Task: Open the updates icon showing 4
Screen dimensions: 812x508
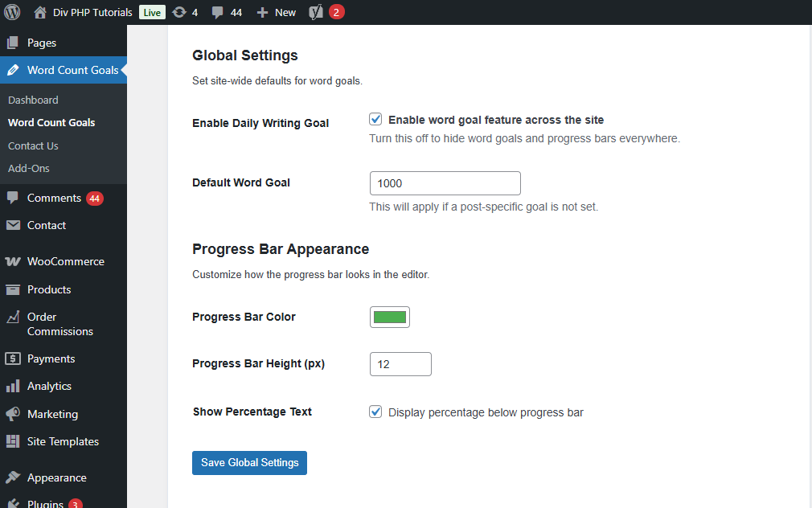Action: click(179, 12)
